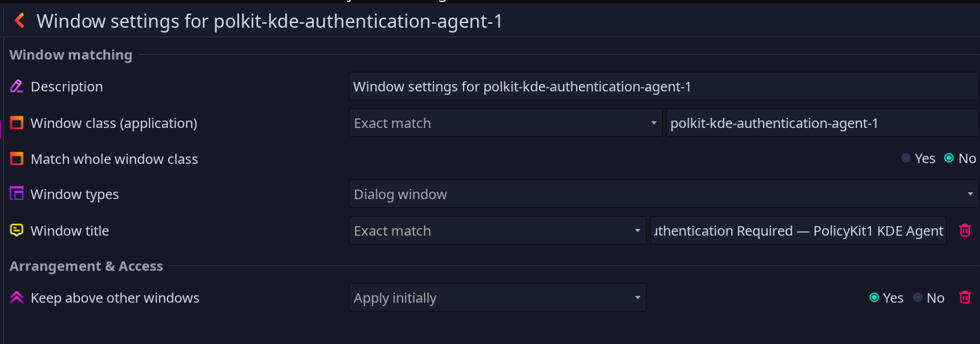Open the Window types Dialog window dropdown
Image resolution: width=980 pixels, height=344 pixels.
tap(664, 194)
